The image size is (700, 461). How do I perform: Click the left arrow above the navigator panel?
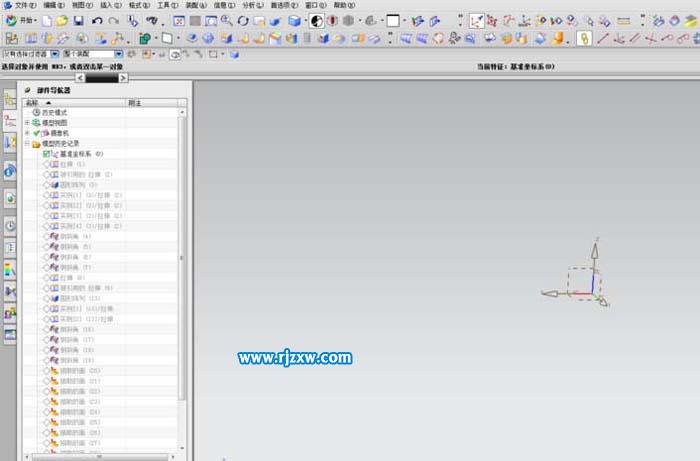pos(80,78)
